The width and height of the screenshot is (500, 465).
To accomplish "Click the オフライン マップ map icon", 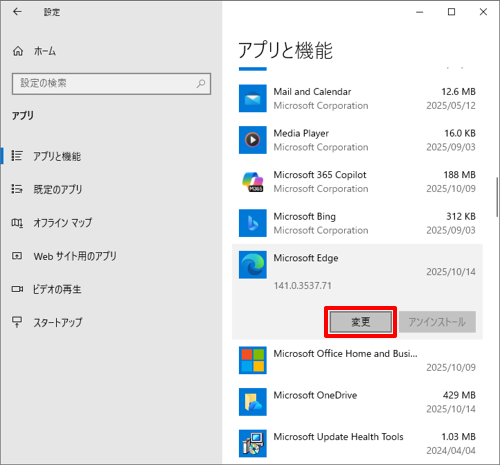I will pos(17,222).
